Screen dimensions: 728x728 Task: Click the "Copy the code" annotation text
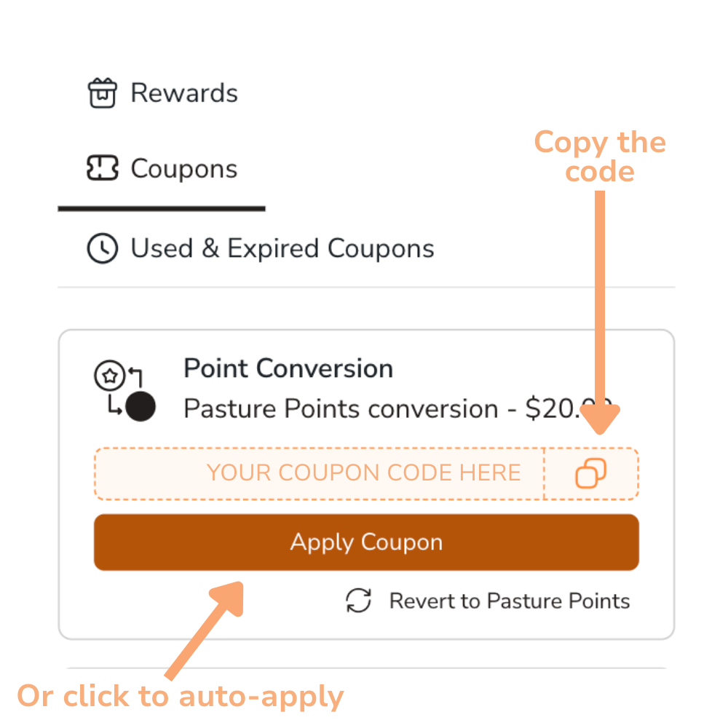pyautogui.click(x=600, y=157)
